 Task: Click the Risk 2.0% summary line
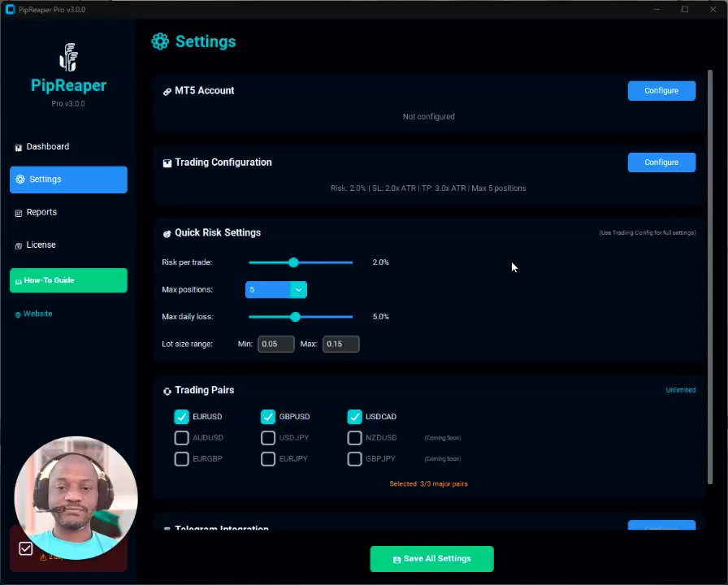[x=428, y=188]
